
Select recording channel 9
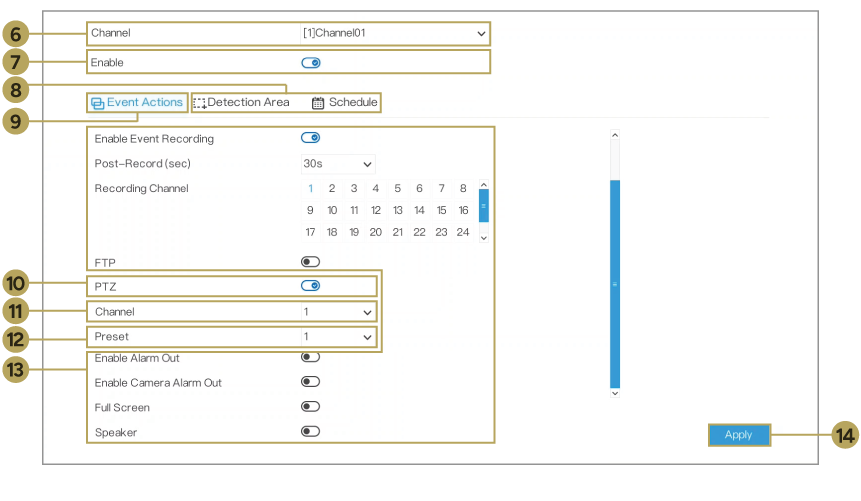310,210
